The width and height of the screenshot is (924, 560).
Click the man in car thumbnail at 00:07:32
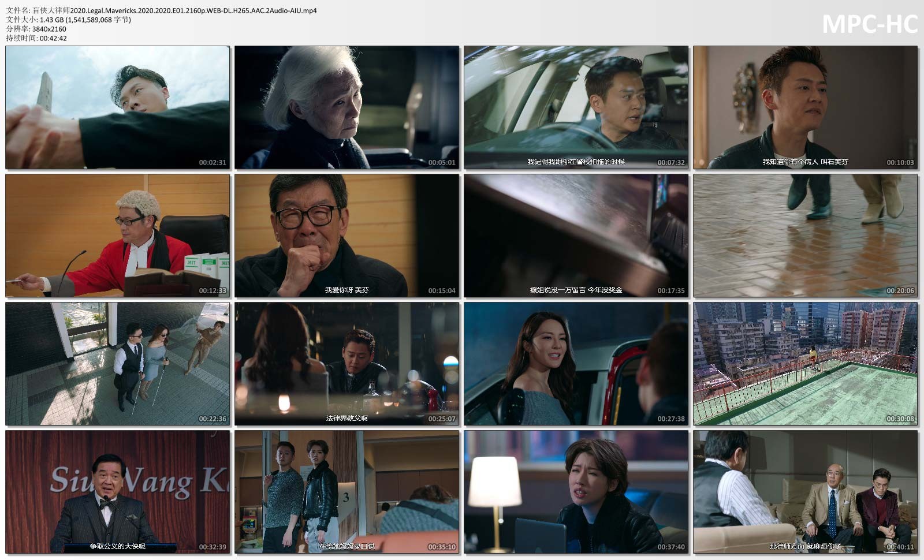click(576, 107)
